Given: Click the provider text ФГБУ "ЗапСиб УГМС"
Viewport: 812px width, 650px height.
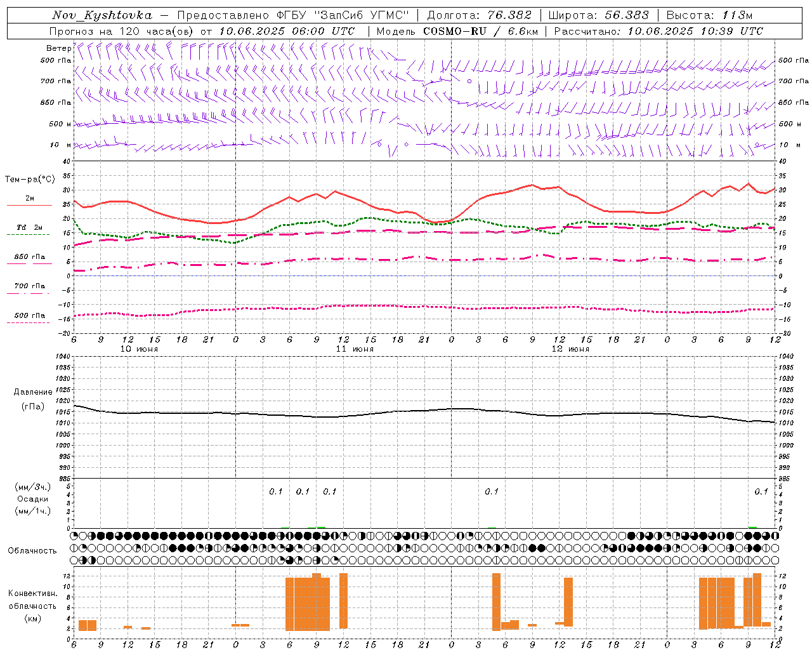Looking at the screenshot, I should click(343, 15).
